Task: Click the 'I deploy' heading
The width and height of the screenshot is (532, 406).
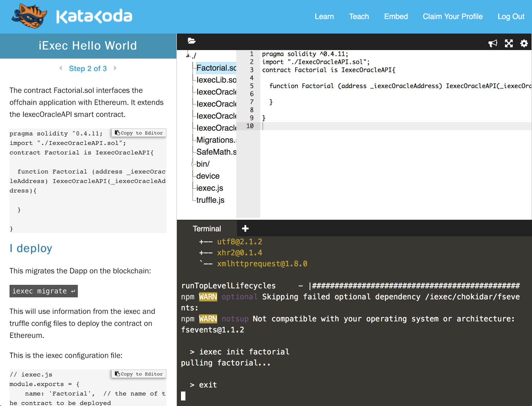Action: pos(31,248)
